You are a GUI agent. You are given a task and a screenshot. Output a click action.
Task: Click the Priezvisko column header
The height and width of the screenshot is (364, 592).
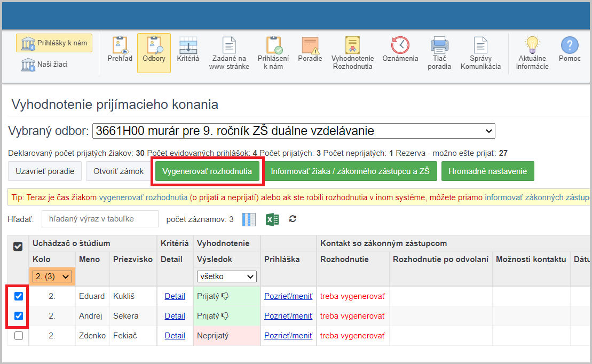133,259
